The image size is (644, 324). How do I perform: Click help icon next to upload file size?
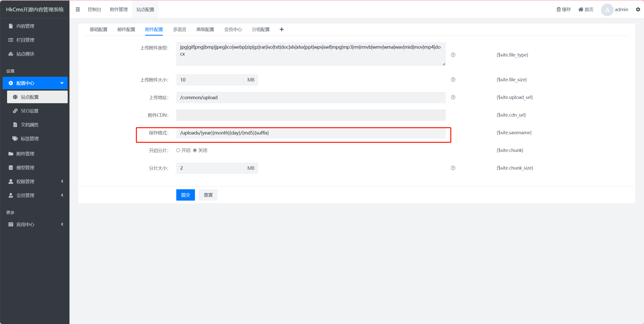pyautogui.click(x=453, y=79)
